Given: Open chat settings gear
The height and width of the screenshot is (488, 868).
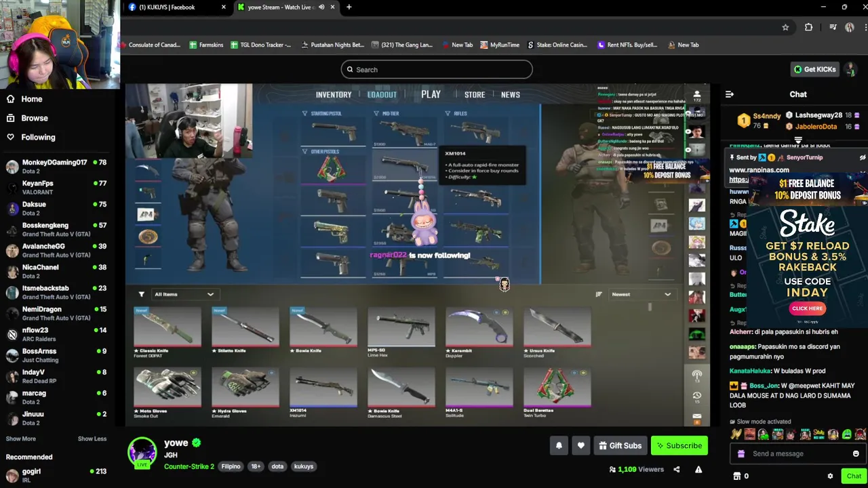Looking at the screenshot, I should click(830, 476).
